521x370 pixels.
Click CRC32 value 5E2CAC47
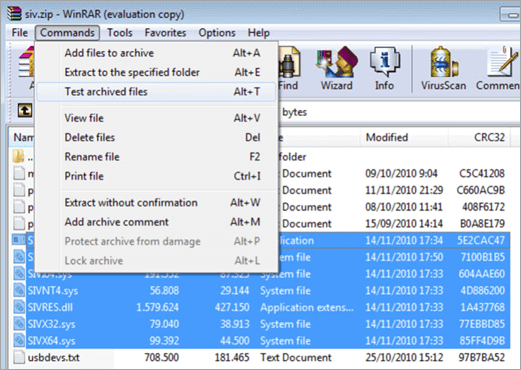pyautogui.click(x=481, y=240)
